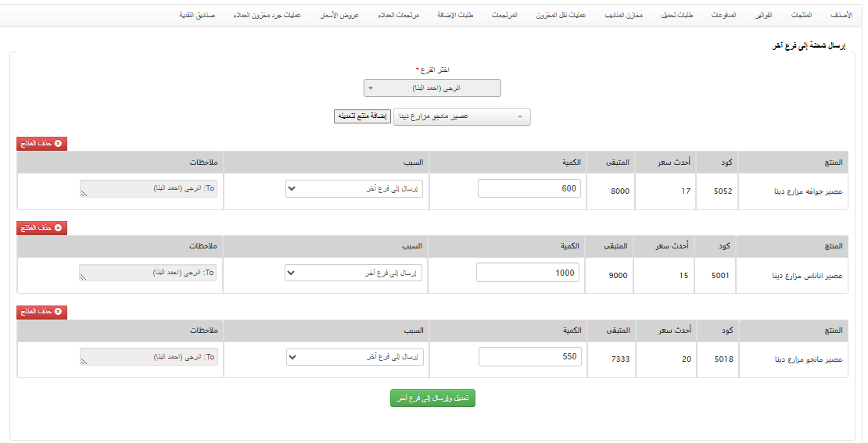Delete the guava juice product row
This screenshot has width=868, height=443.
point(41,144)
